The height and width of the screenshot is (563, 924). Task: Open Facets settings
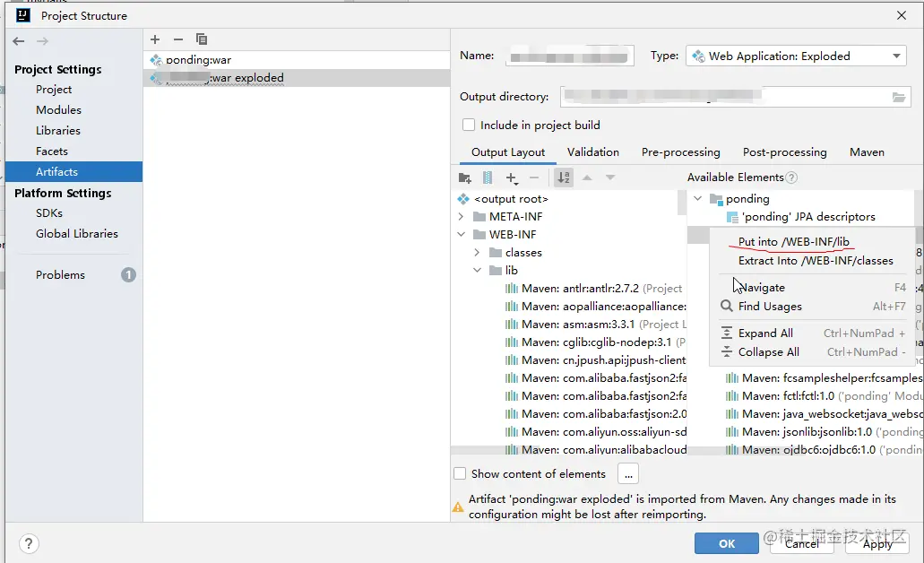pyautogui.click(x=52, y=152)
